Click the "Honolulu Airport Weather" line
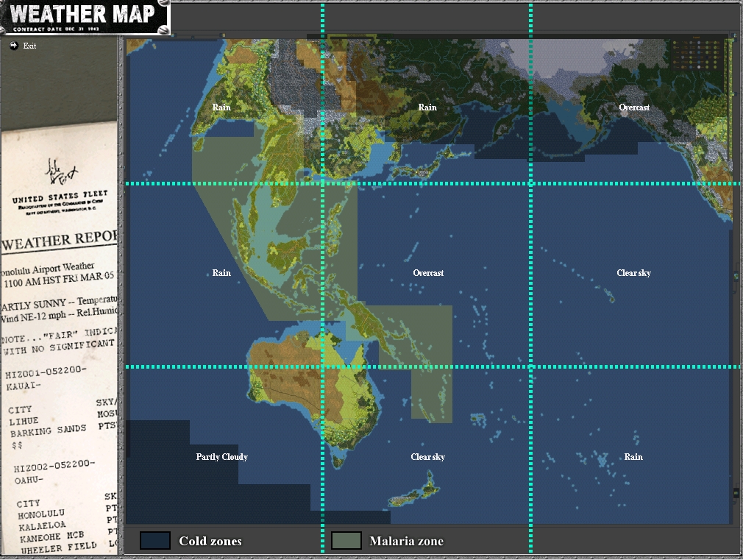This screenshot has width=743, height=560. (x=47, y=269)
